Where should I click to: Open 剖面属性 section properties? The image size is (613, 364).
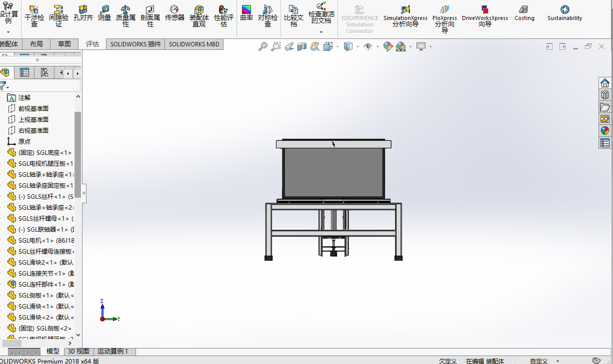150,16
